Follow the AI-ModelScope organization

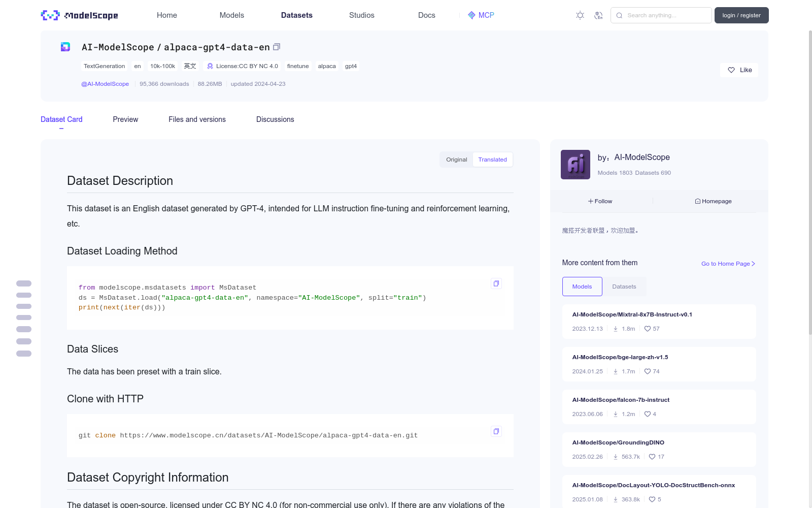(x=600, y=201)
